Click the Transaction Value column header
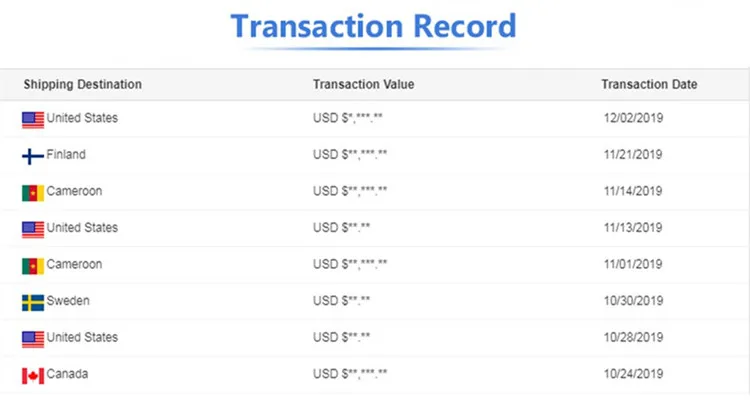Screen dimensions: 750x400 [x=363, y=84]
